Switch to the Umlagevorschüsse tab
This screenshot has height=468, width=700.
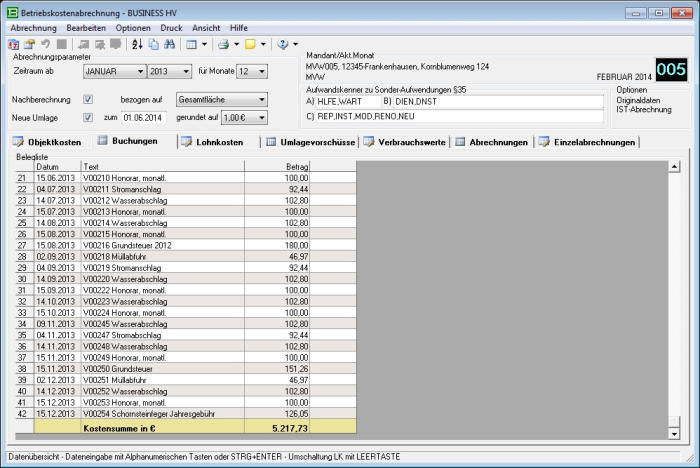pos(311,142)
